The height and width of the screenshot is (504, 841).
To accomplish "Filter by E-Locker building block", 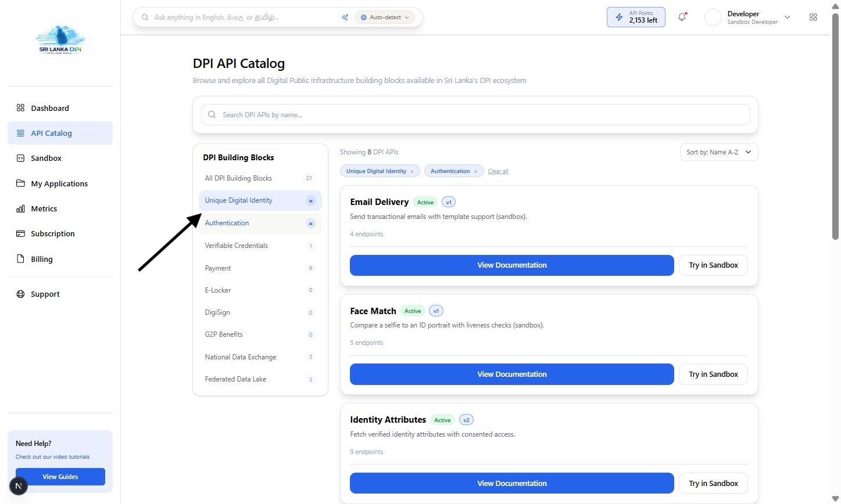I will [260, 290].
